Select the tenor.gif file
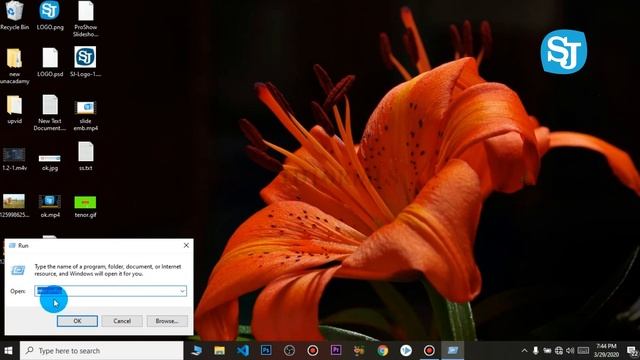 pyautogui.click(x=85, y=207)
